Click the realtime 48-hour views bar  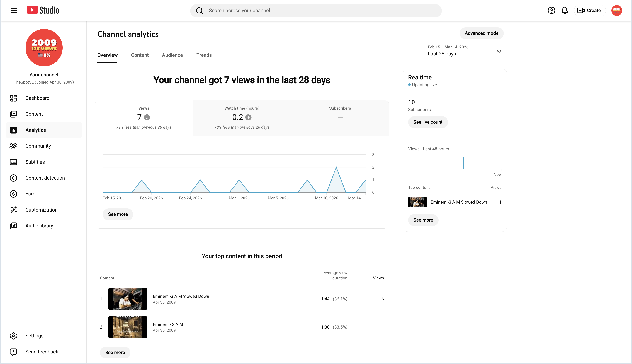coord(463,163)
